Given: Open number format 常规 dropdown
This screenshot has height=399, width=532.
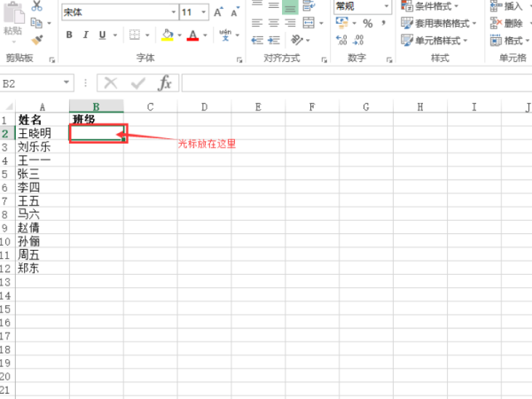Looking at the screenshot, I should [386, 6].
